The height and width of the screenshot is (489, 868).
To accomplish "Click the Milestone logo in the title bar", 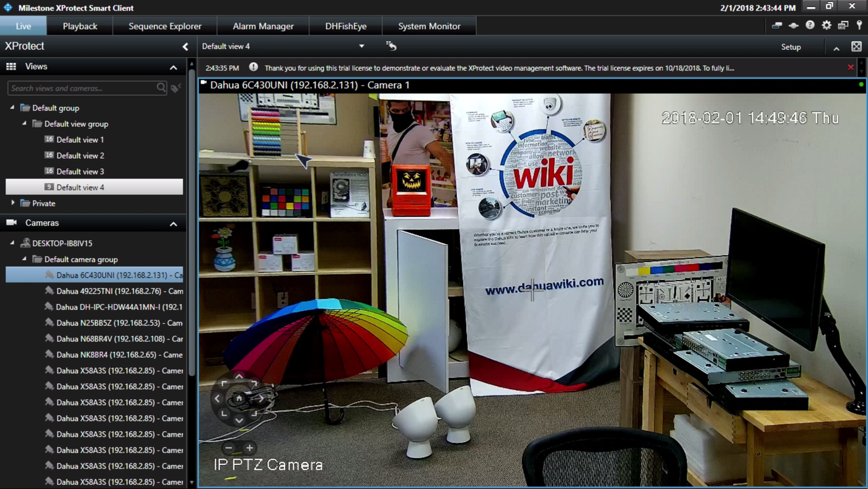I will (x=8, y=7).
